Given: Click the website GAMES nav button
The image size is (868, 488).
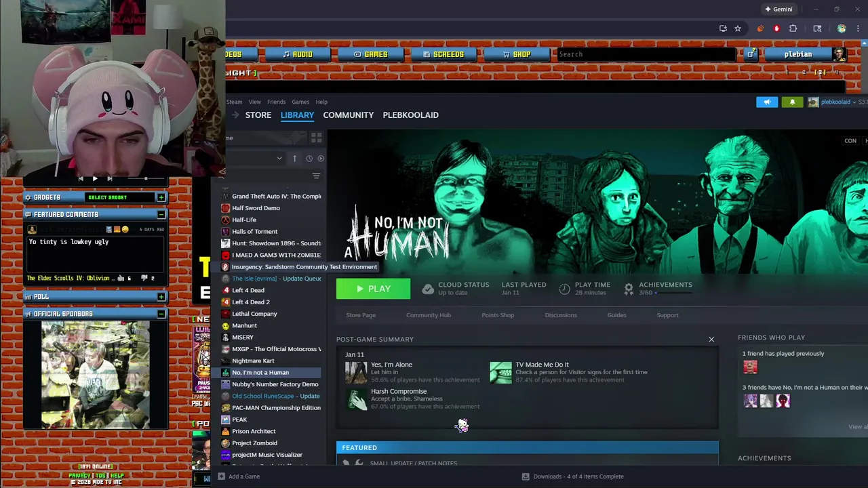Looking at the screenshot, I should (x=371, y=54).
